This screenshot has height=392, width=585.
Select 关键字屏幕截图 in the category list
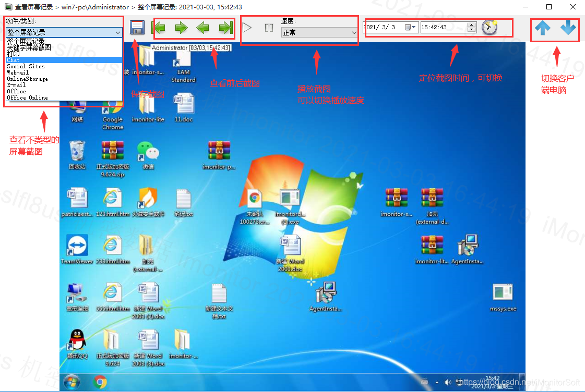[x=64, y=47]
